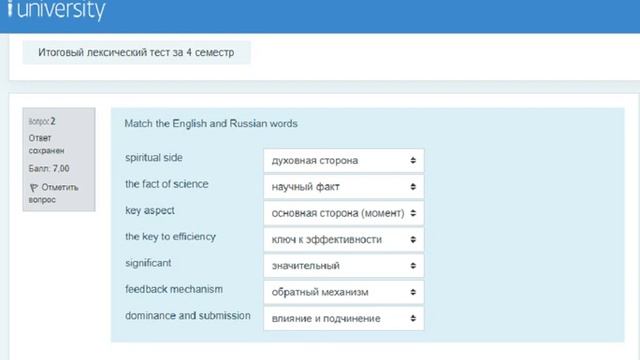
Task: Click the 'spiritual side' label
Action: click(x=154, y=158)
